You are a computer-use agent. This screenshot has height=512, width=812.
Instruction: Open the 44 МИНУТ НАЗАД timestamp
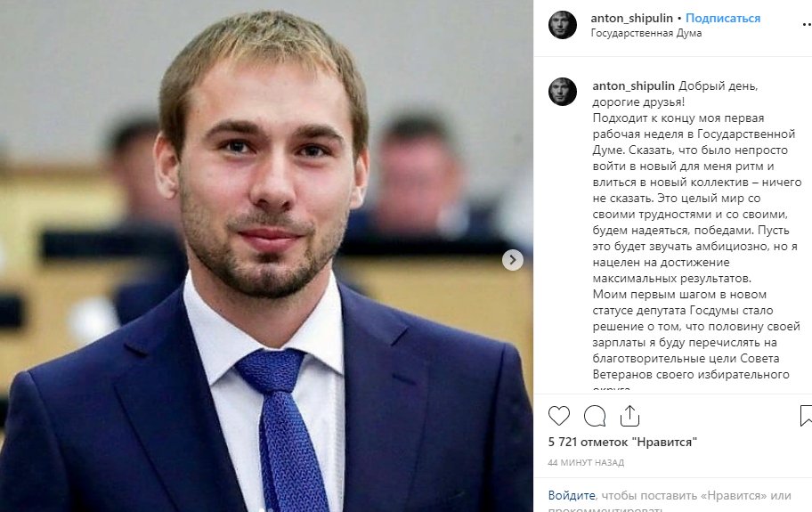(586, 463)
